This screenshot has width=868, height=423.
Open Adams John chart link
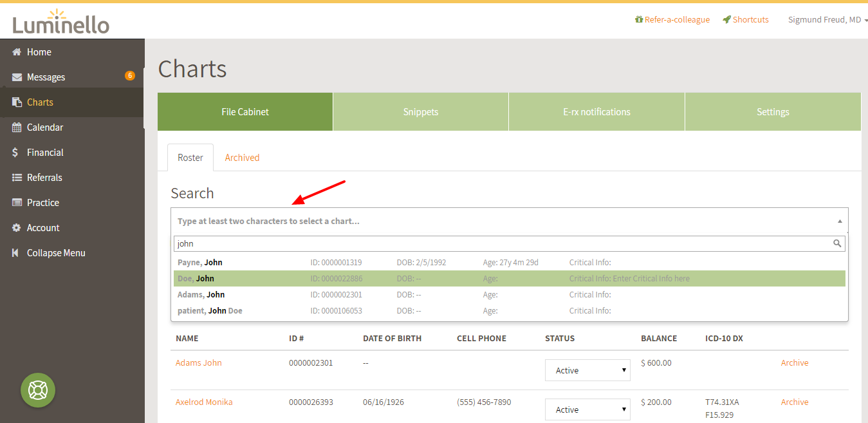198,362
